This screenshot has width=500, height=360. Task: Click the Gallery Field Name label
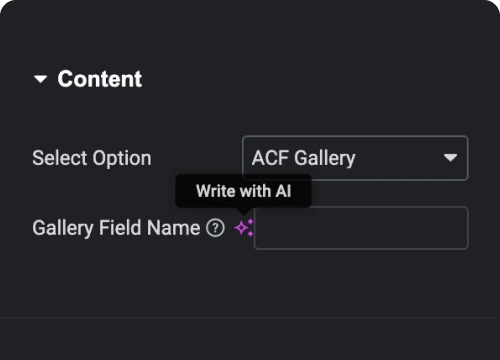(116, 228)
